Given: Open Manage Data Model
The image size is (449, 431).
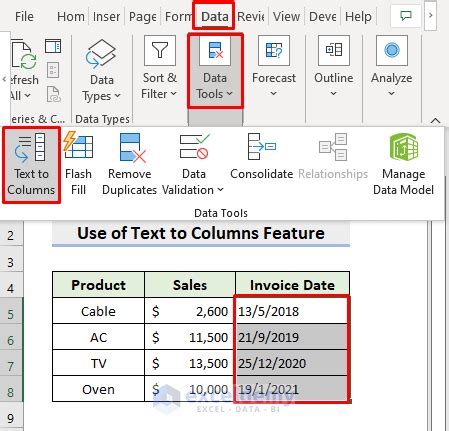Looking at the screenshot, I should [x=403, y=164].
